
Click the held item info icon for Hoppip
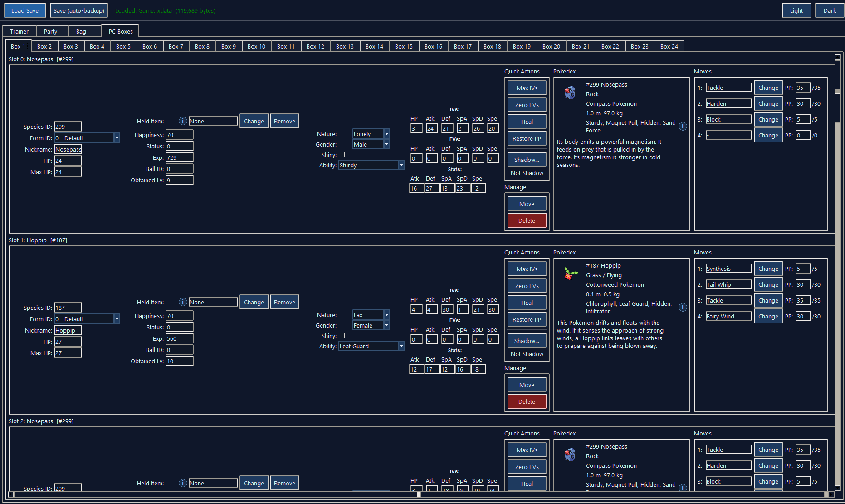(183, 302)
